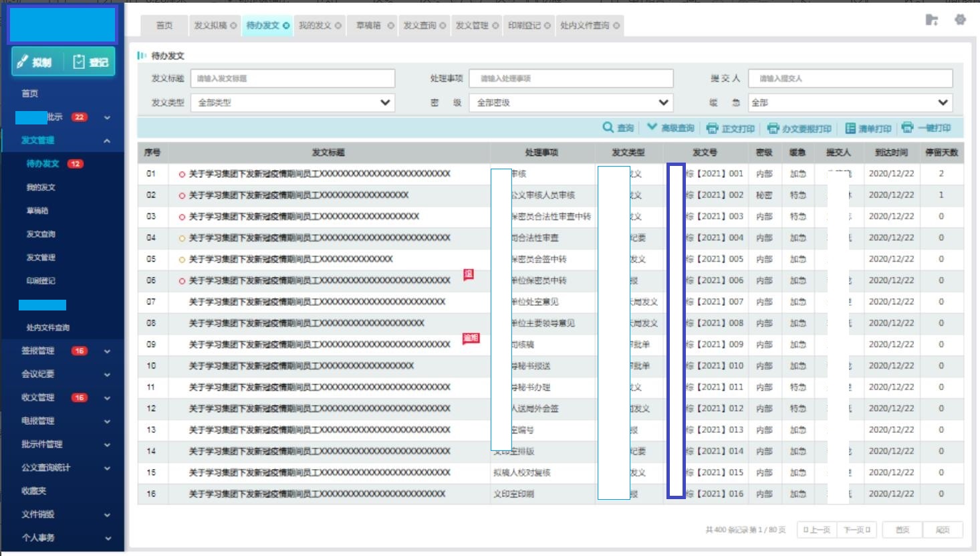Screen dimensions: 980x556
Task: Open the 发文类型 全部类型 dropdown
Action: pos(293,102)
